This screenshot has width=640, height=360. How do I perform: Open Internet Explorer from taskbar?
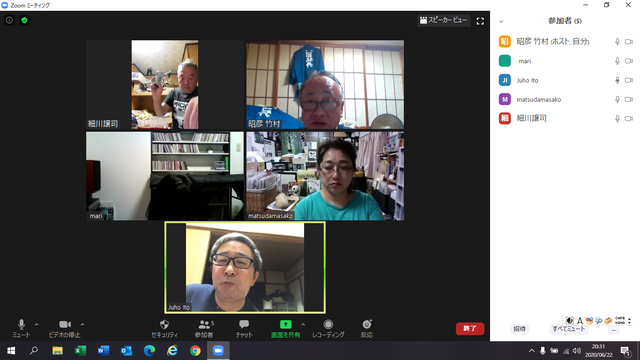(172, 351)
